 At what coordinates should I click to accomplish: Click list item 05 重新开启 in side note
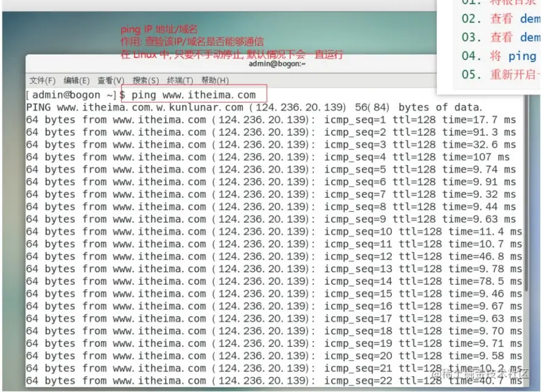501,74
